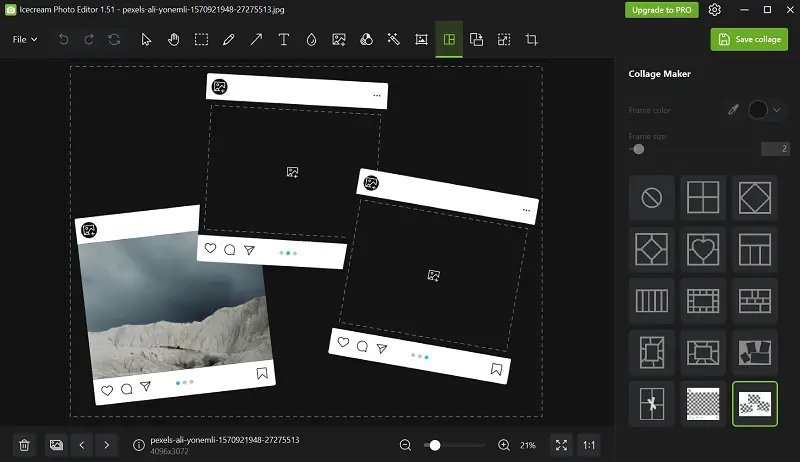Click the image placeholder in middle collage frame
The height and width of the screenshot is (462, 800).
292,172
